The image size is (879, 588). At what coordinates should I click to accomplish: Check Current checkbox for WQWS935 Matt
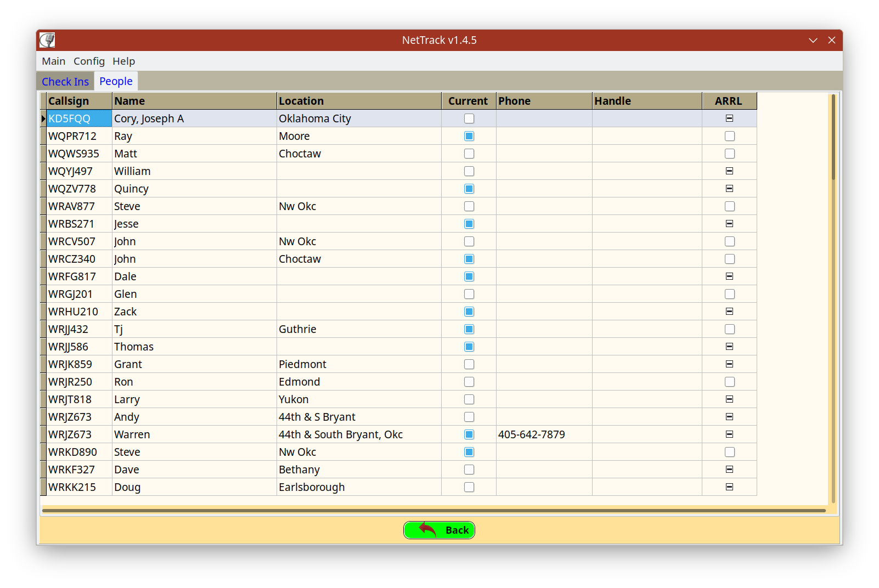tap(469, 154)
